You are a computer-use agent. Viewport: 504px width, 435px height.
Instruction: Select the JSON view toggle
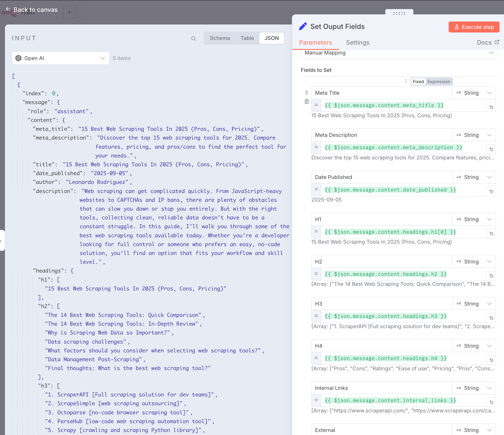(271, 38)
